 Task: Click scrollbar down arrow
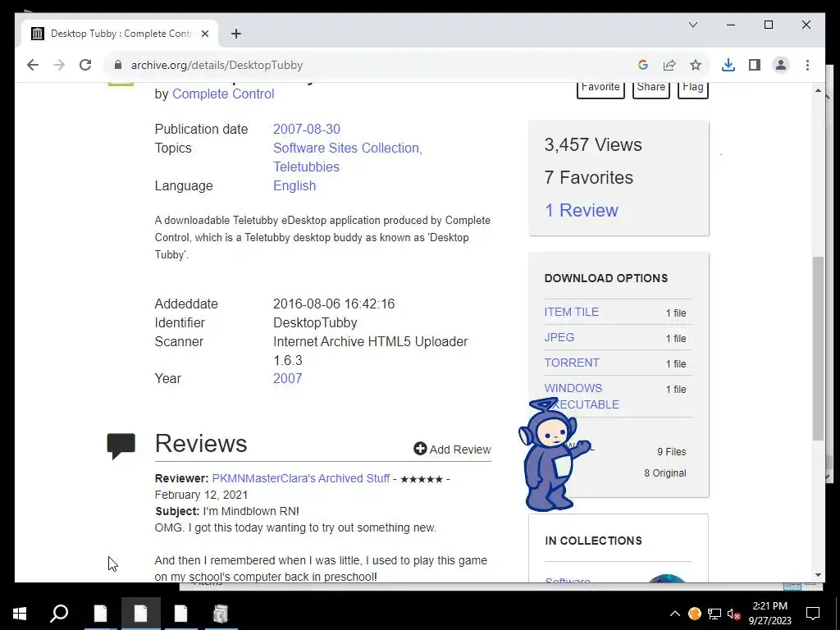818,575
